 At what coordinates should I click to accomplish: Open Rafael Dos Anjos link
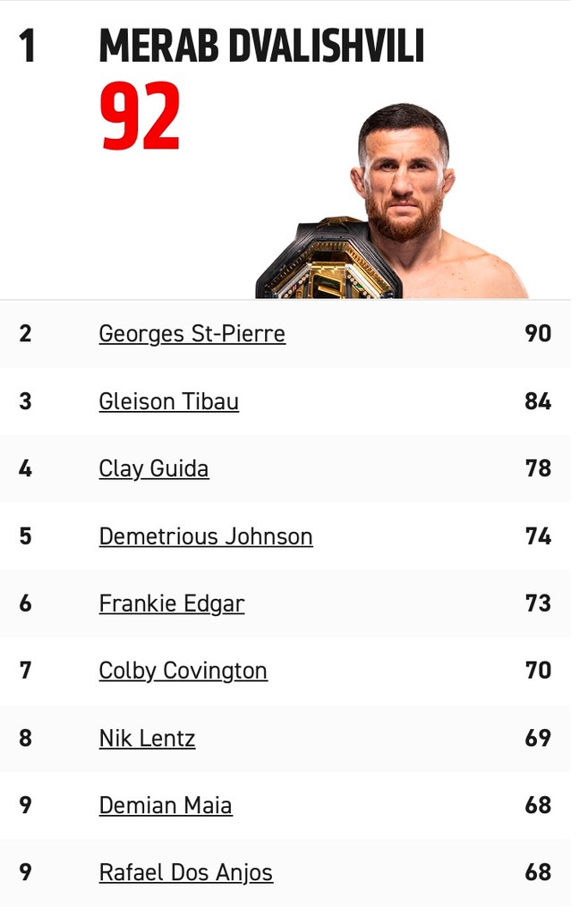point(185,872)
